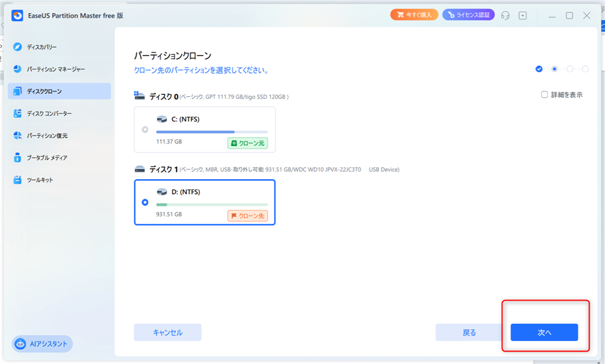
Task: Click the fourth wizard step indicator
Action: [x=585, y=69]
